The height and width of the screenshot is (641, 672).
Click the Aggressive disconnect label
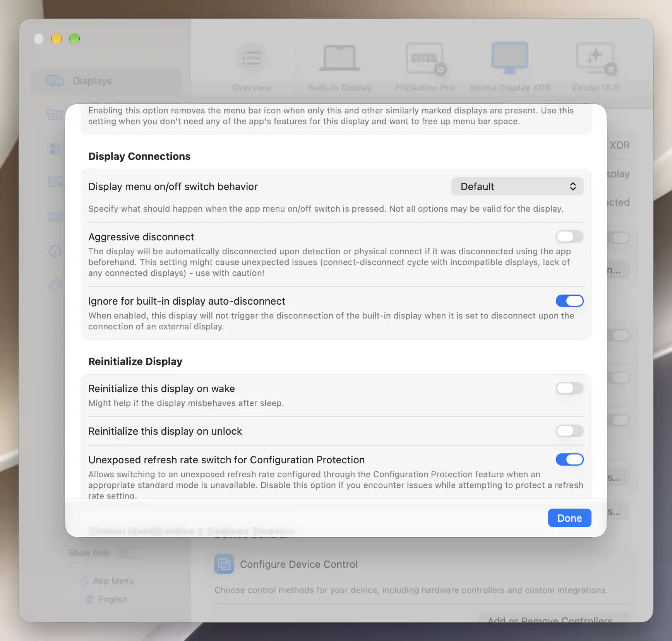pos(141,237)
